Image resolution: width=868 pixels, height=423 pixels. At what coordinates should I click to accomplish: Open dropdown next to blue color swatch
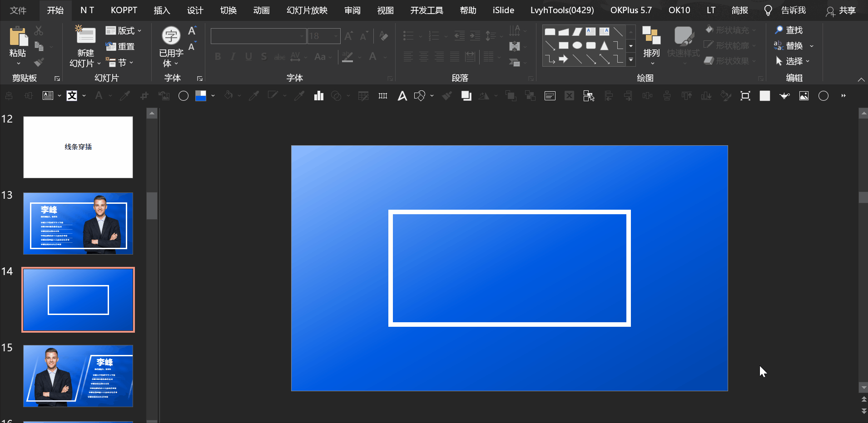click(213, 96)
